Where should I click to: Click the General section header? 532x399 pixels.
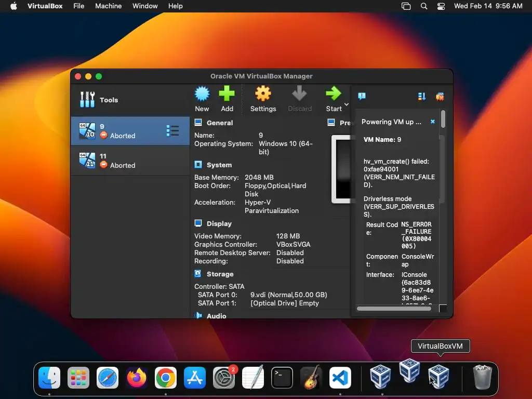[x=220, y=123]
